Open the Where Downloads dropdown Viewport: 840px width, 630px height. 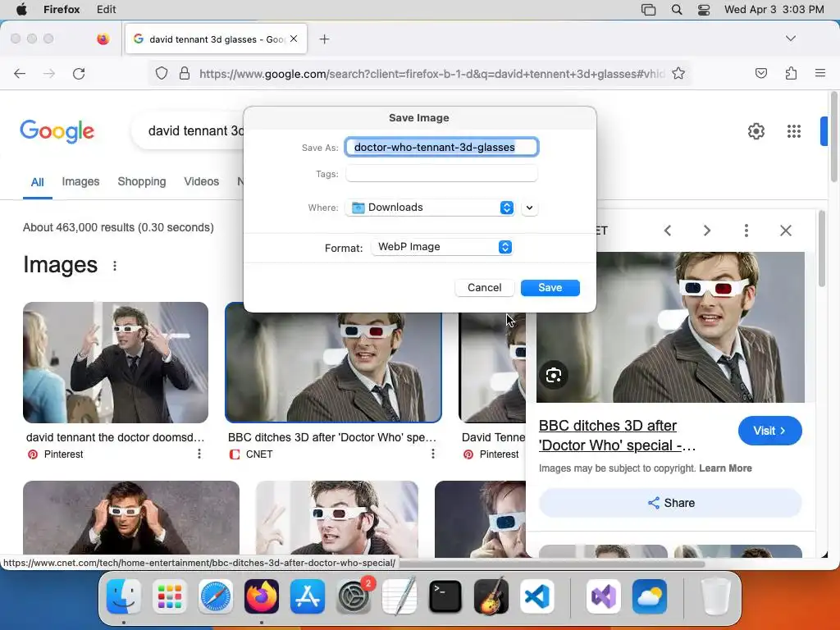(x=430, y=208)
